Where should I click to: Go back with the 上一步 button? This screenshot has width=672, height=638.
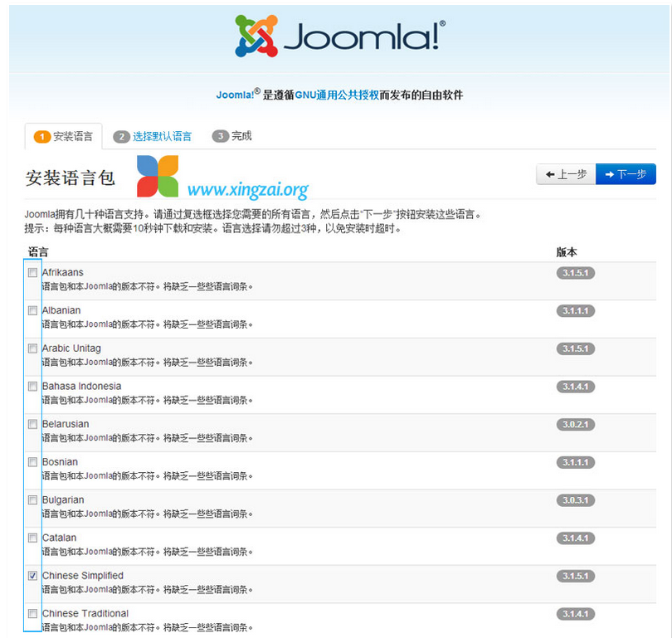(566, 174)
